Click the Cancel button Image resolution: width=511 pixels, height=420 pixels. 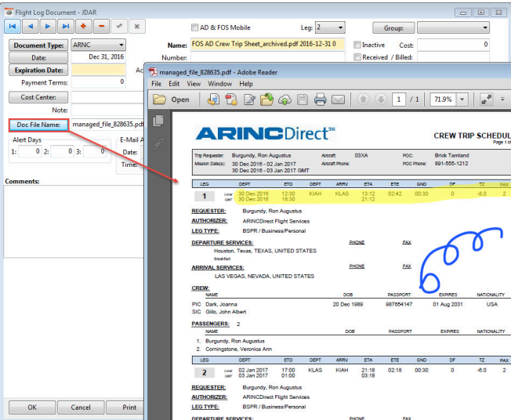coord(81,407)
